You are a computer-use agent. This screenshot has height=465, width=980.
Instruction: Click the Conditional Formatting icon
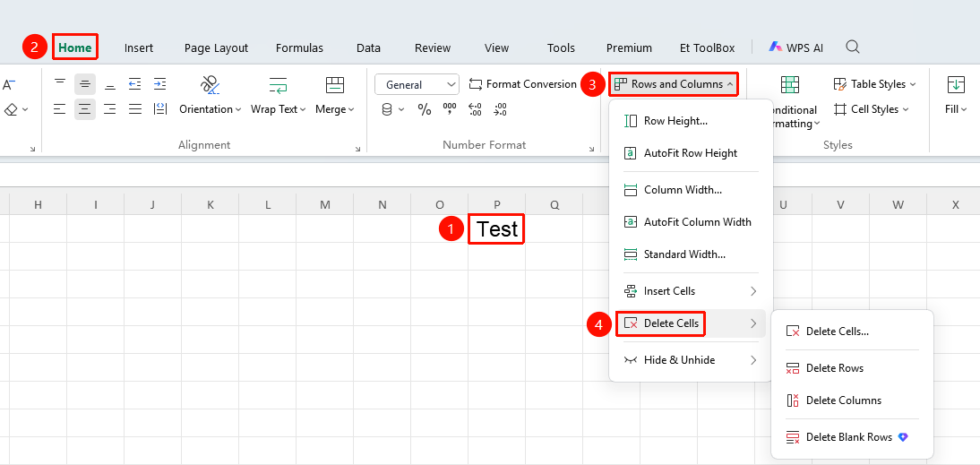[790, 85]
